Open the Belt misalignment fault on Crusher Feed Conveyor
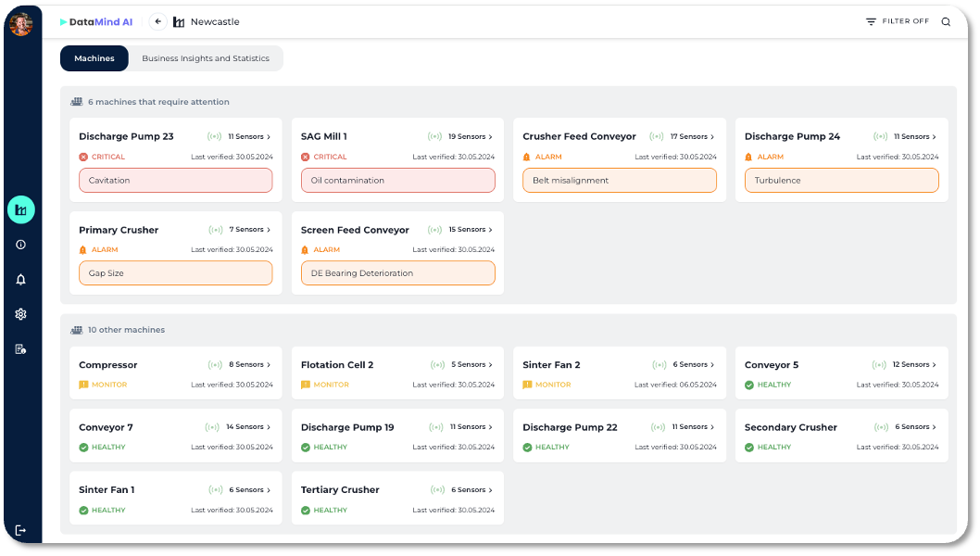The image size is (980, 556). tap(619, 180)
